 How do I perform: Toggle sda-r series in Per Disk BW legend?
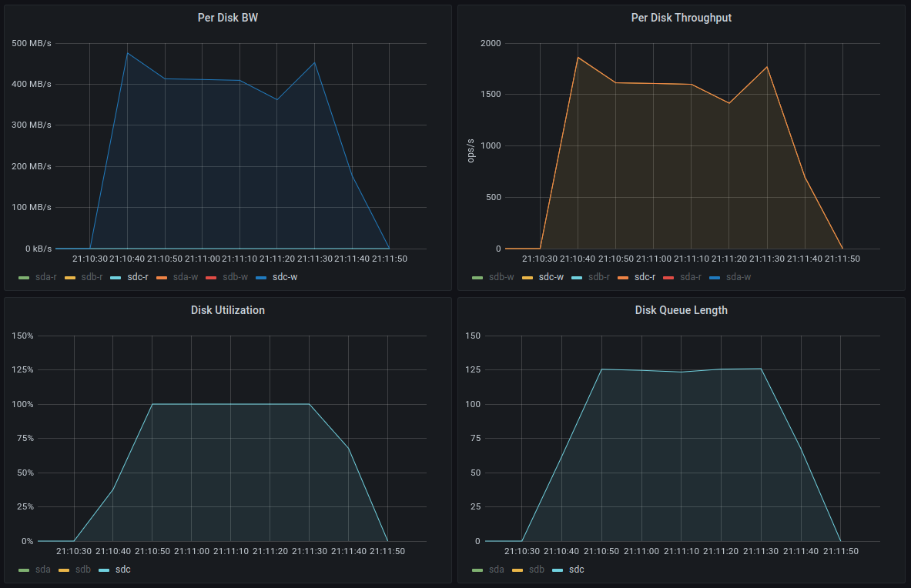[x=46, y=278]
